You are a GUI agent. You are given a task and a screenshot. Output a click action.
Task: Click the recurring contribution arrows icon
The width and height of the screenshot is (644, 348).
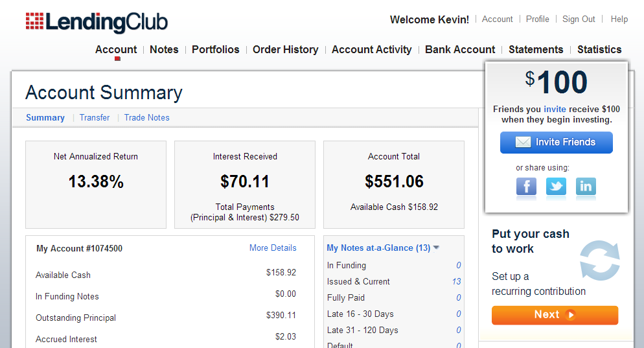pyautogui.click(x=600, y=261)
